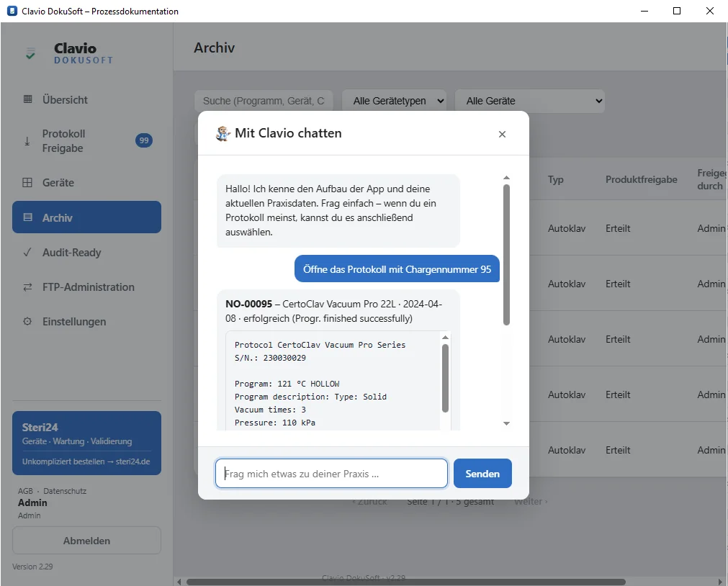
Task: Click the 'Hallo! Ich kenne den Aufbau' greeting message
Action: 338,210
